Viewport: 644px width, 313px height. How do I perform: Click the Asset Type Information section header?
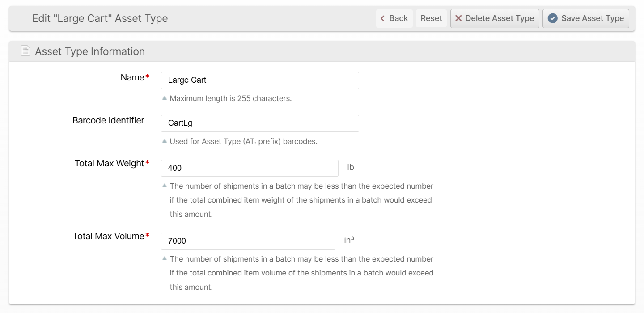pyautogui.click(x=90, y=51)
